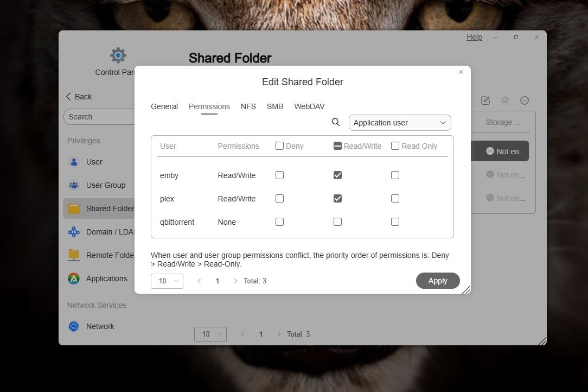Click the Remote Folder sidebar icon
Screen dimensions: 588x392
pos(74,255)
